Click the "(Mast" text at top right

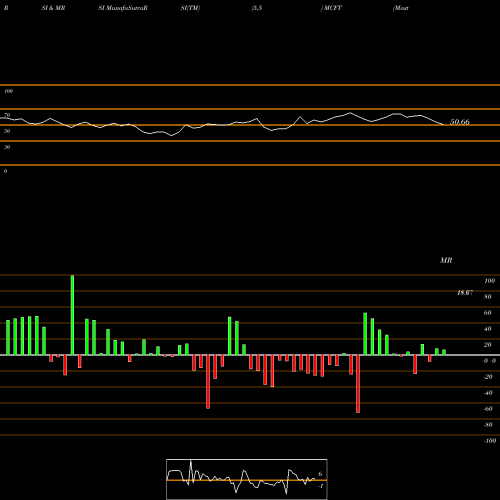[x=401, y=8]
